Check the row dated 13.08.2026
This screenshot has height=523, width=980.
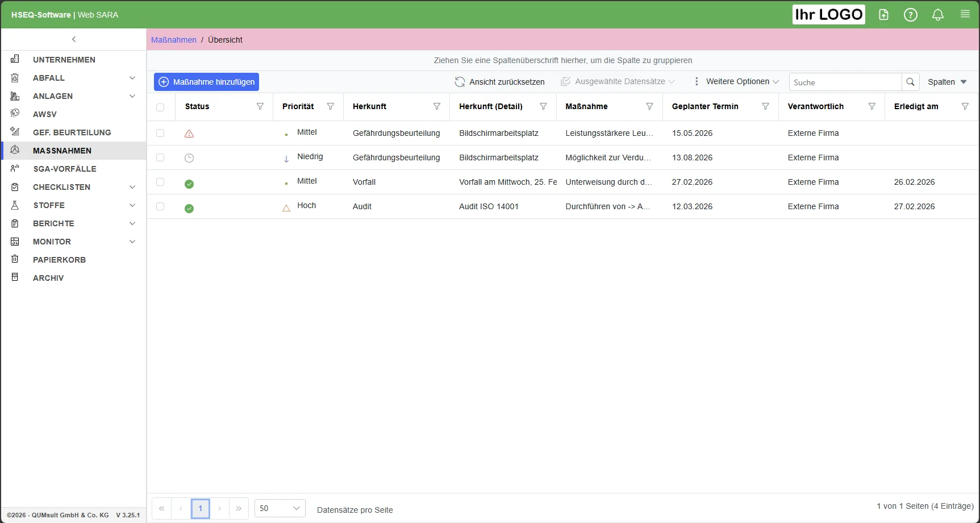point(160,157)
